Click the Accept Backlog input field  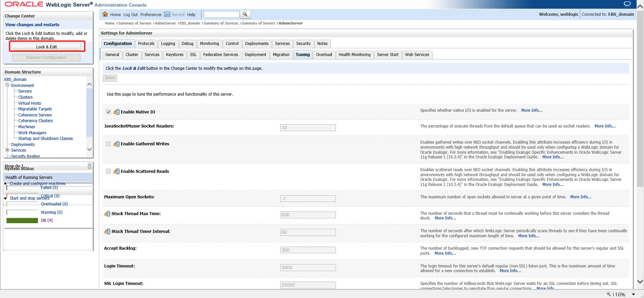pos(308,250)
